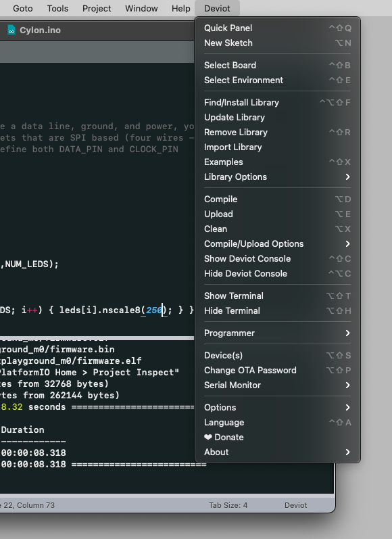Choose Language
The height and width of the screenshot is (539, 392).
[277, 423]
